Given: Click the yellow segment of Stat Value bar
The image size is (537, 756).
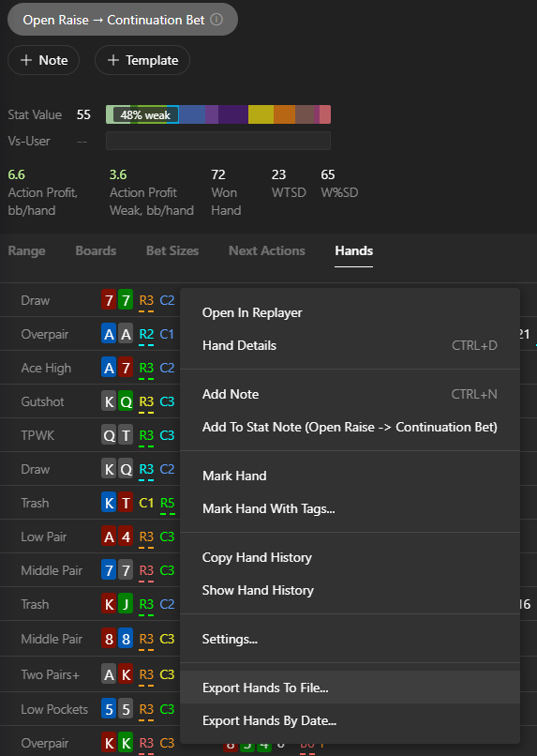Looking at the screenshot, I should coord(261,114).
